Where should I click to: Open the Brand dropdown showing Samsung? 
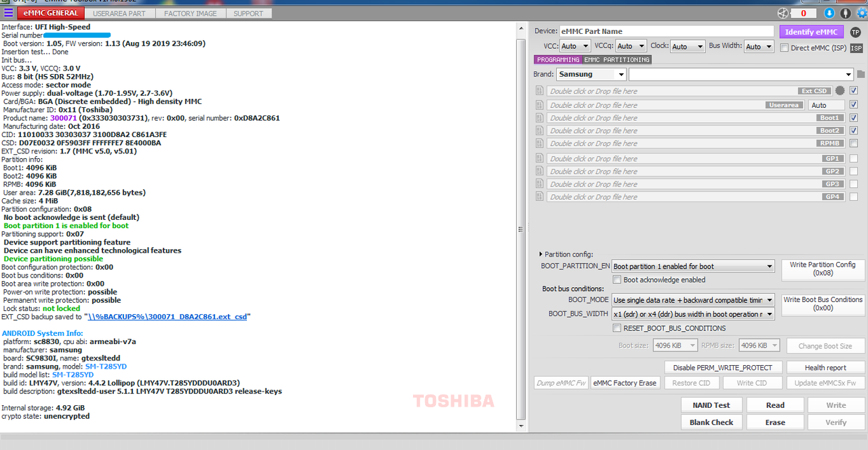(x=591, y=74)
